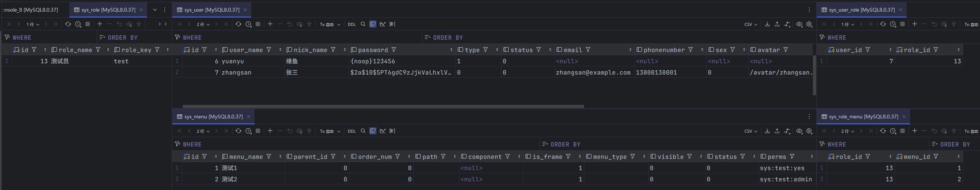Toggle the eye view options in sys_user toolbar
This screenshot has height=190, width=980.
799,24
